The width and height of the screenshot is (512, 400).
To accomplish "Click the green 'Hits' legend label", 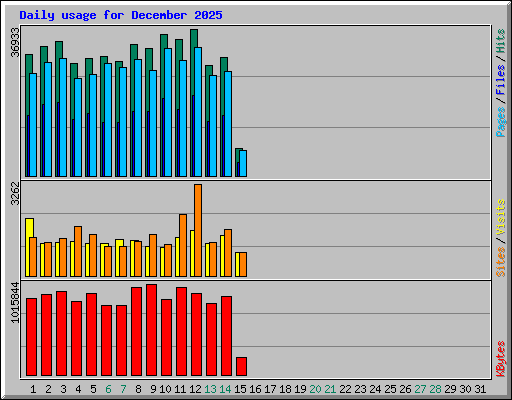I will (x=501, y=41).
